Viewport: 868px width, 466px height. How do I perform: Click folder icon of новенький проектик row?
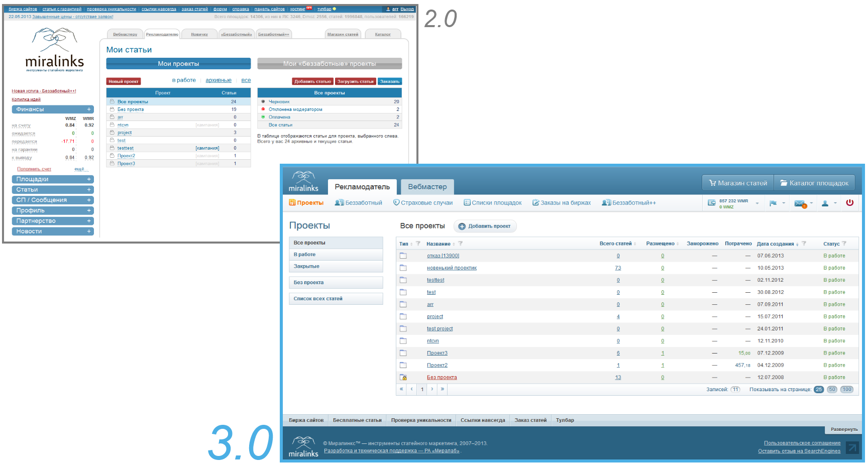pyautogui.click(x=403, y=268)
